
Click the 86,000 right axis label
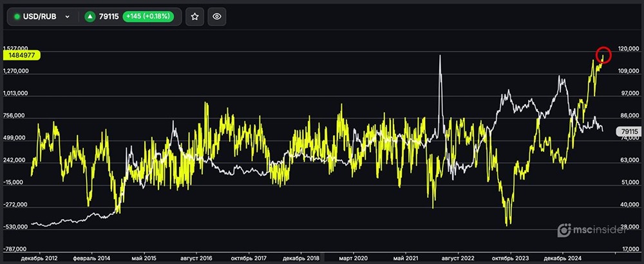pyautogui.click(x=630, y=116)
